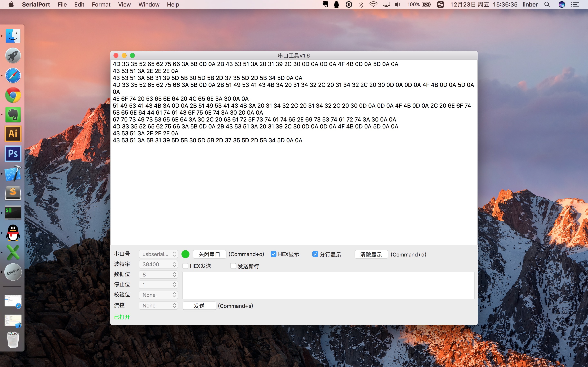
Task: Open the Window menu
Action: [x=149, y=5]
